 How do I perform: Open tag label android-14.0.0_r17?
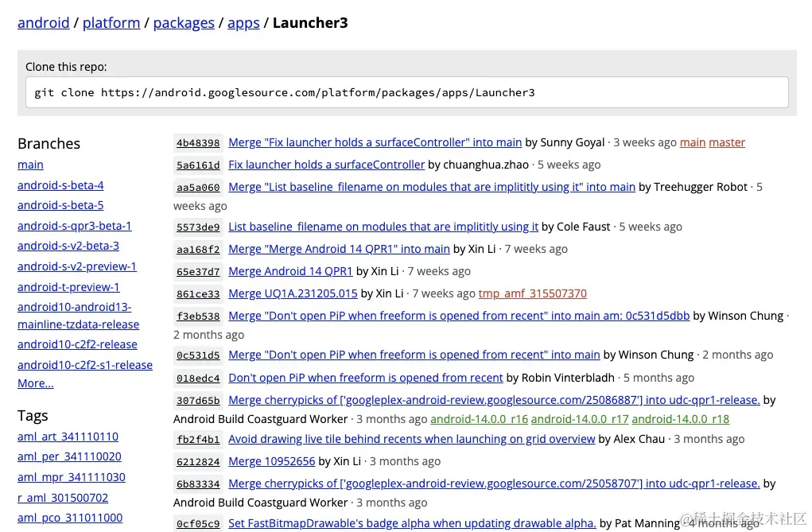pos(580,419)
